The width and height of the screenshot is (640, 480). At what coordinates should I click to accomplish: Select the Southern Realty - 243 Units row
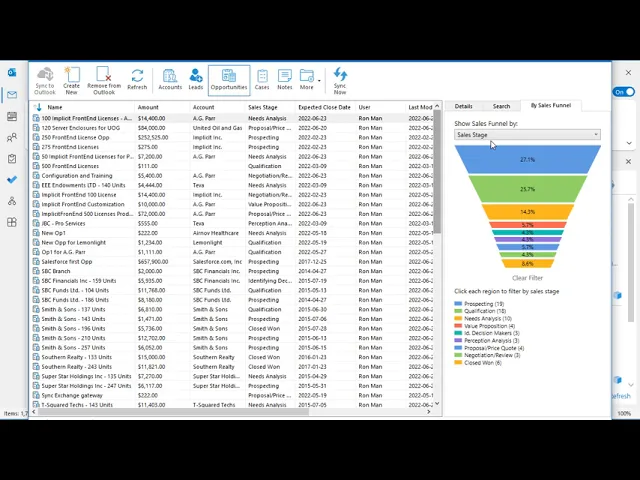pos(233,367)
